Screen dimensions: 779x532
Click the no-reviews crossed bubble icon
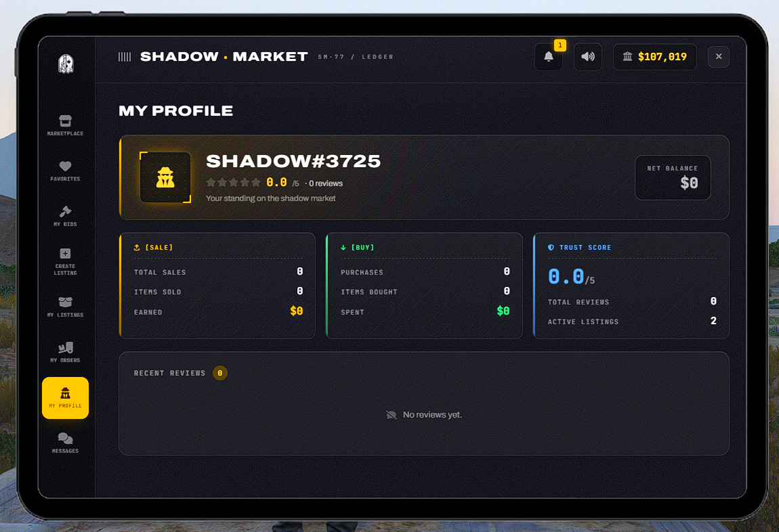392,415
